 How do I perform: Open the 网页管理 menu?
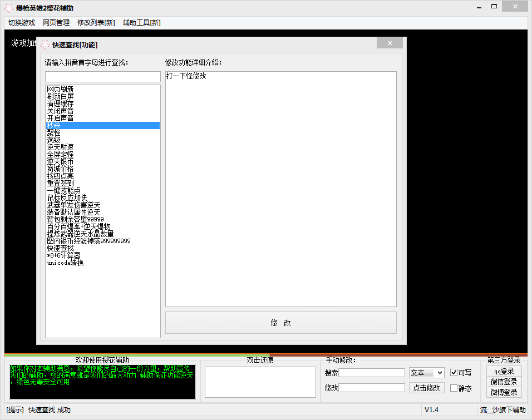click(56, 23)
